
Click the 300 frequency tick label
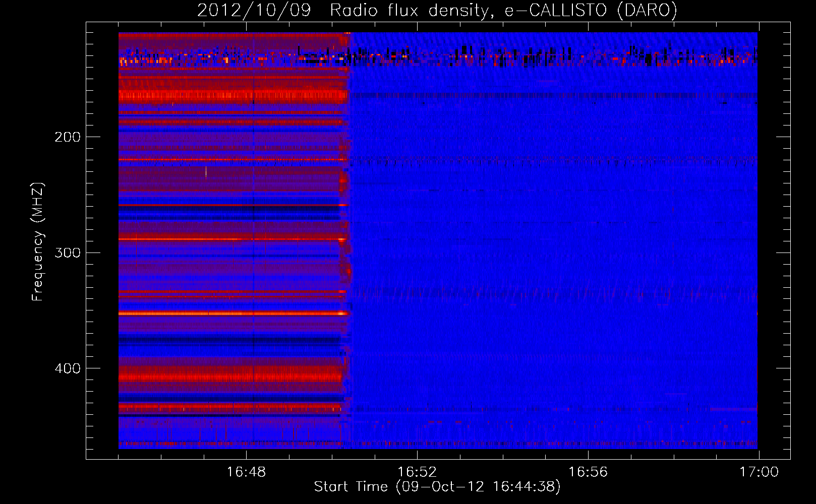click(x=68, y=253)
